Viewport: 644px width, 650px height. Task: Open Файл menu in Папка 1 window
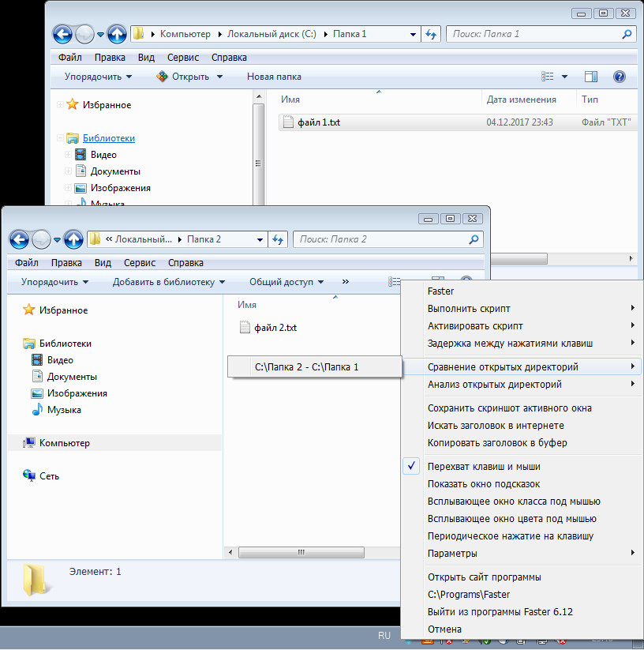point(69,57)
